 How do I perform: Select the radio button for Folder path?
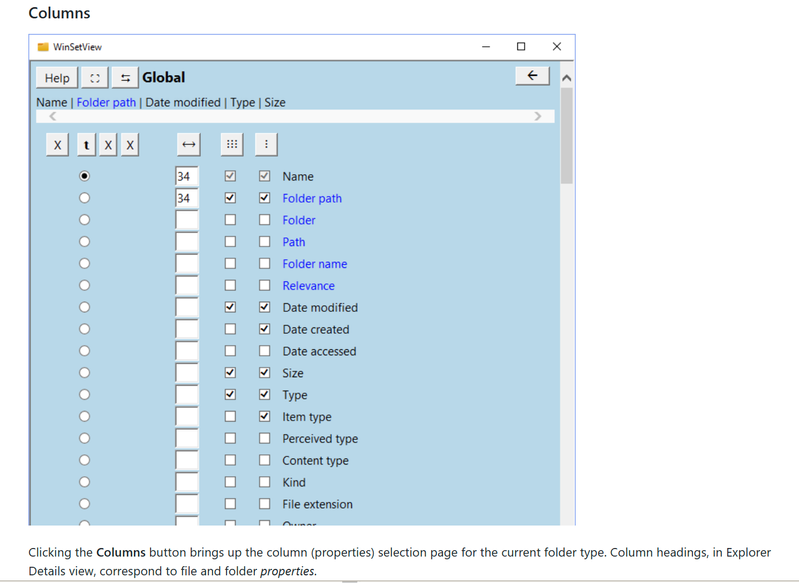pos(84,198)
